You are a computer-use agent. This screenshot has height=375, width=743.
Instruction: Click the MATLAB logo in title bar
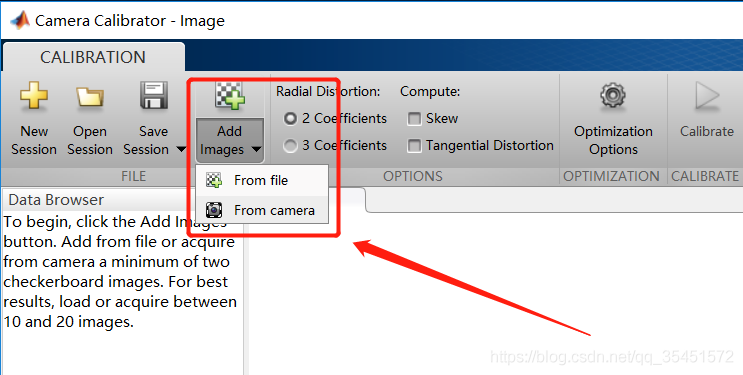[20, 20]
